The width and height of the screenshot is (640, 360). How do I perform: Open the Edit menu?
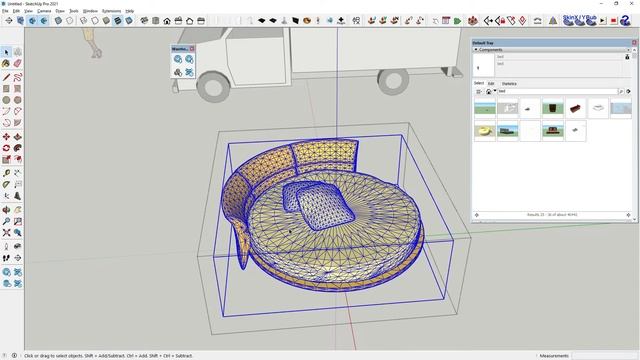16,11
